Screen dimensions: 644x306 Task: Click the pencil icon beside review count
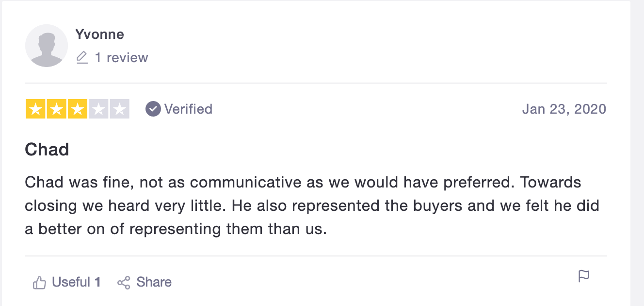[x=82, y=58]
